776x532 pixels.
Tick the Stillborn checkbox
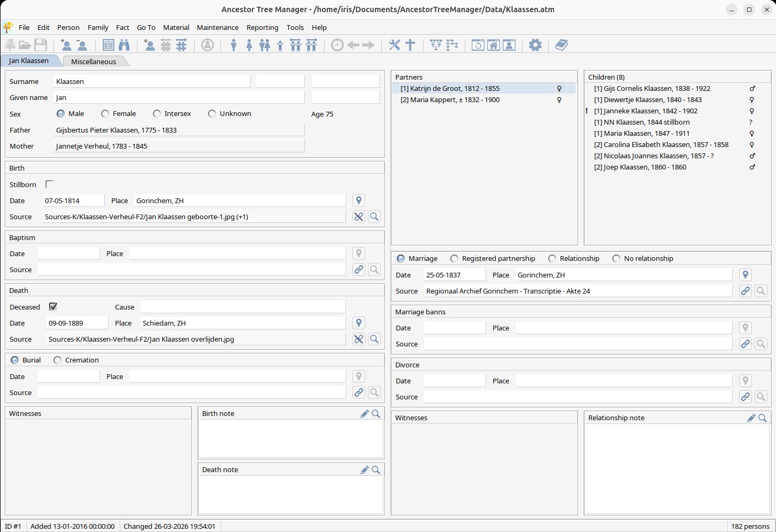coord(50,184)
